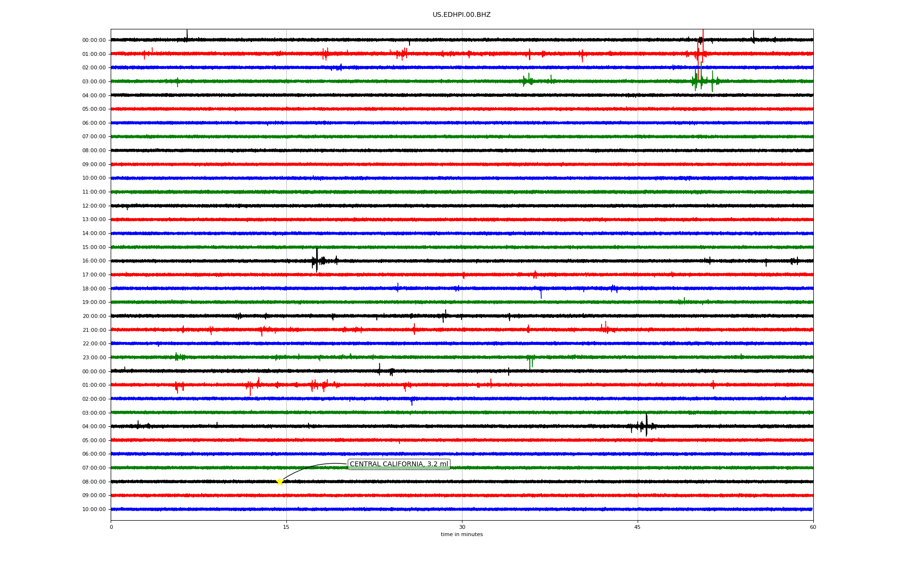Click the blue downward spike on 18:00:00 trace
The width and height of the screenshot is (924, 578).
click(x=541, y=294)
